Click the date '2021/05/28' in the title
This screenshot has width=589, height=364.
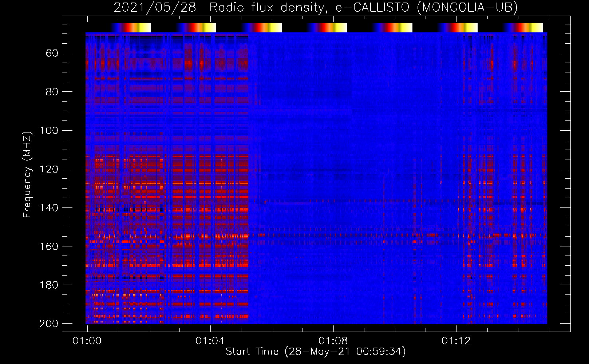tap(155, 8)
